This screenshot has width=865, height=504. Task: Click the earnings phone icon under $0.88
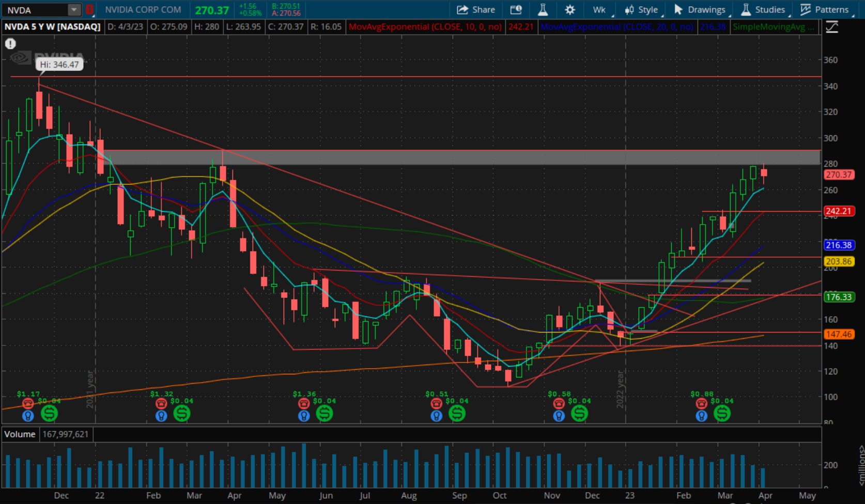(701, 404)
